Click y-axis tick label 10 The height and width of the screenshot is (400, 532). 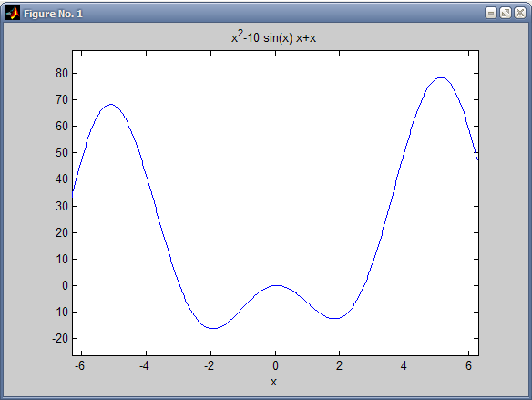(62, 259)
